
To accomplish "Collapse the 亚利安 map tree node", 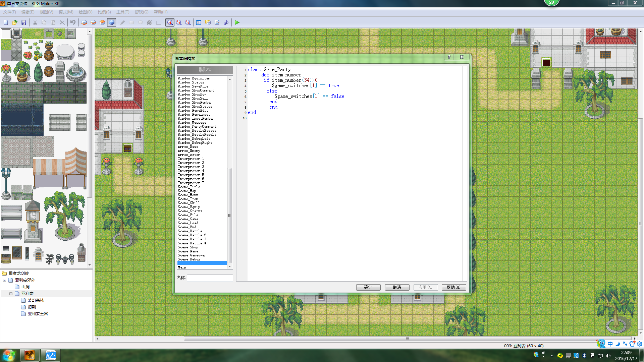I will tap(11, 294).
